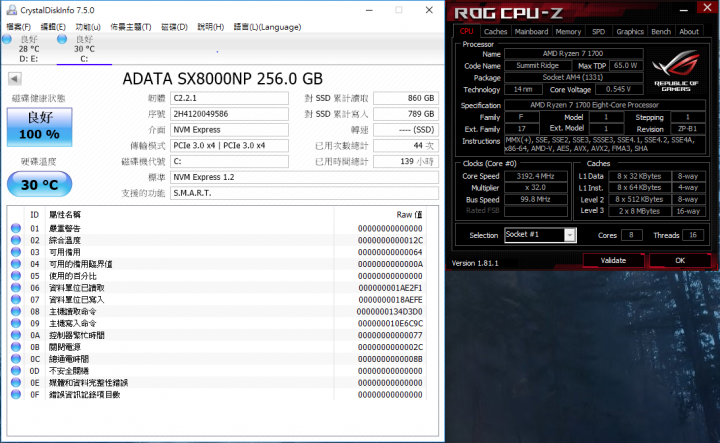720x443 pixels.
Task: Switch to the About tab in CPU-Z
Action: pyautogui.click(x=689, y=31)
